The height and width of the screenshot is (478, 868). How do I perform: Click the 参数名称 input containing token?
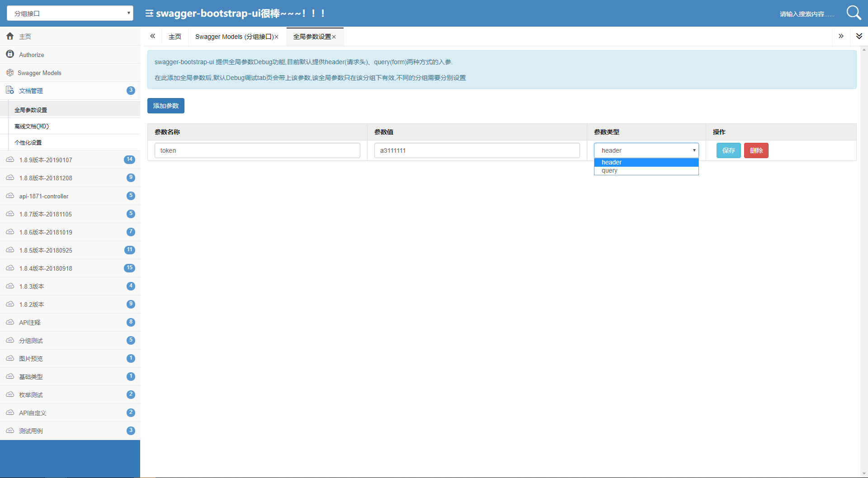[257, 150]
